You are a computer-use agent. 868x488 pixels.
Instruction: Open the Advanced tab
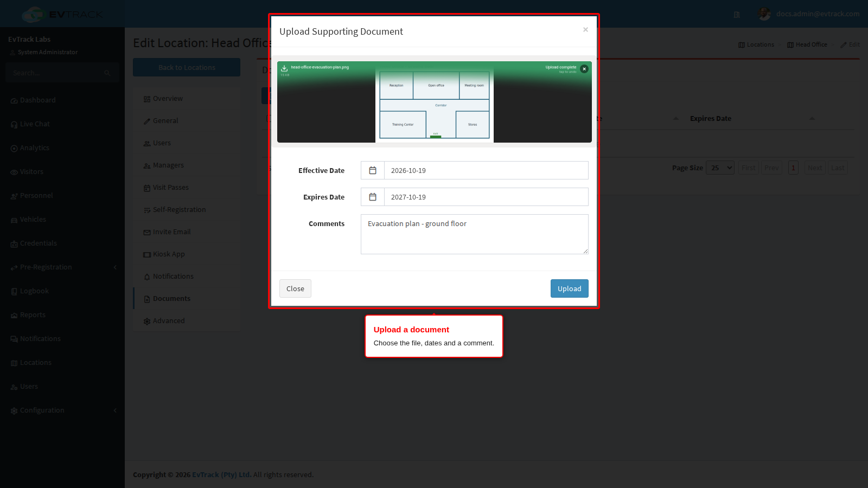(x=187, y=321)
